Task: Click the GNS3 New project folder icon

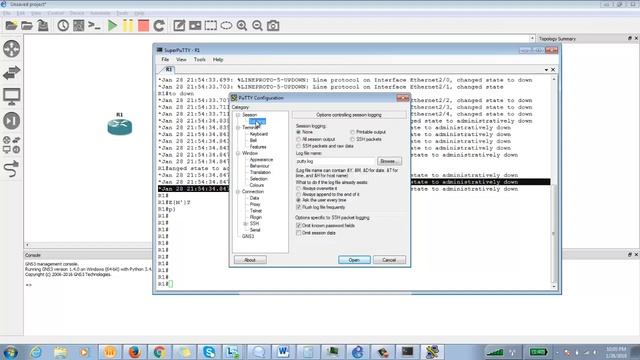Action: pos(11,26)
